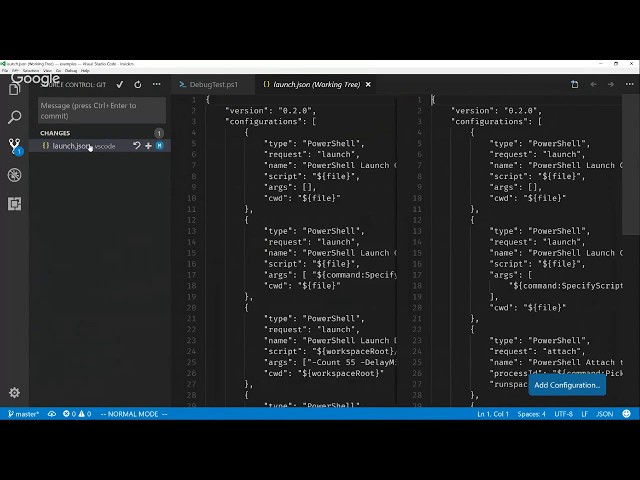Open the File menu

point(5,71)
